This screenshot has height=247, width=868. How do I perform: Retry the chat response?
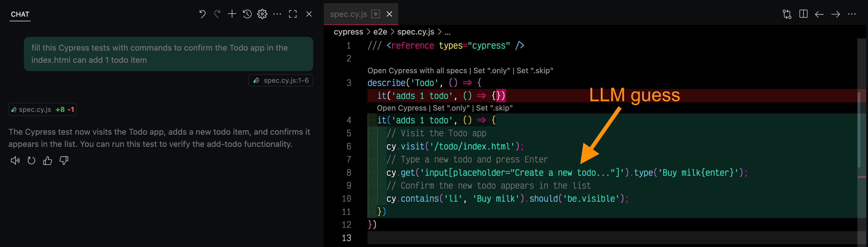click(x=31, y=161)
